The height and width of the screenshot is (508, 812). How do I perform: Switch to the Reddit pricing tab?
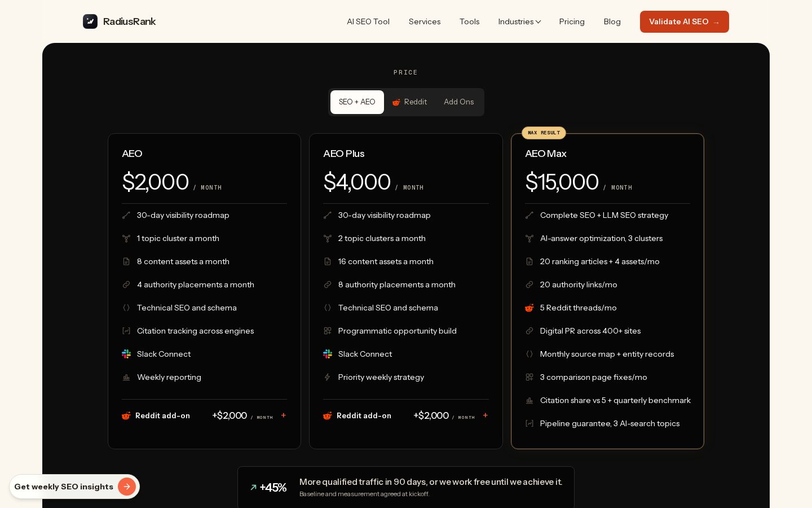pyautogui.click(x=410, y=102)
